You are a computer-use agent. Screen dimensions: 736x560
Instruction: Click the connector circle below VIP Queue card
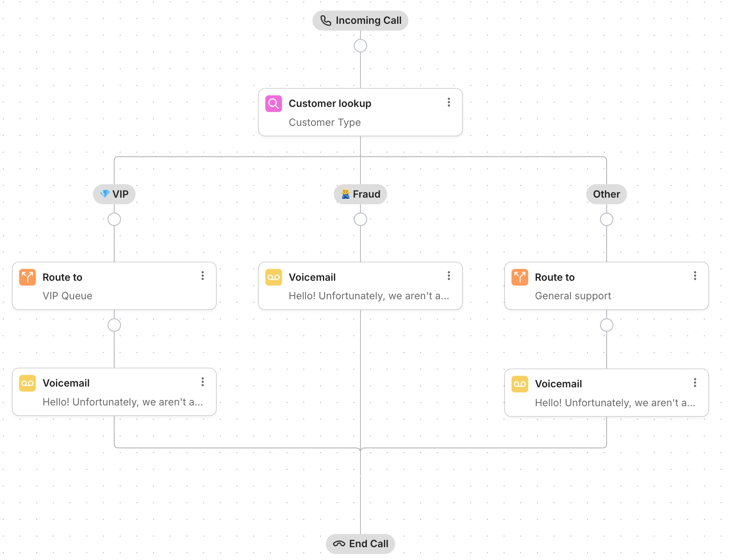pyautogui.click(x=114, y=325)
